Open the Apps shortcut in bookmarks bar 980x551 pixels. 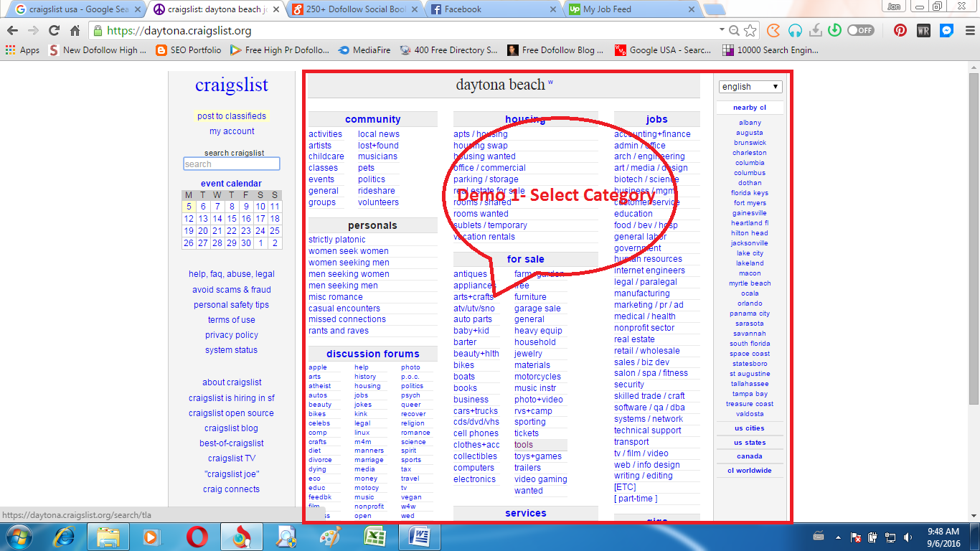[22, 50]
